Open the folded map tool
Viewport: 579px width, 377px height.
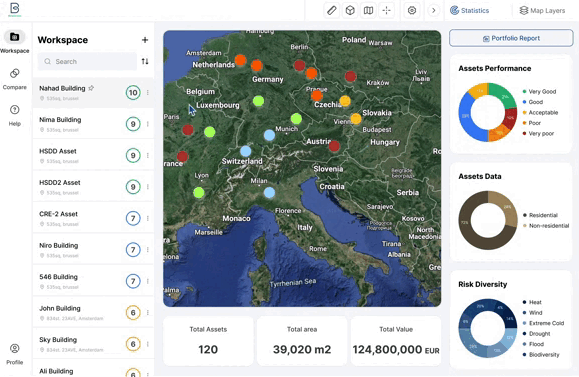tap(368, 10)
